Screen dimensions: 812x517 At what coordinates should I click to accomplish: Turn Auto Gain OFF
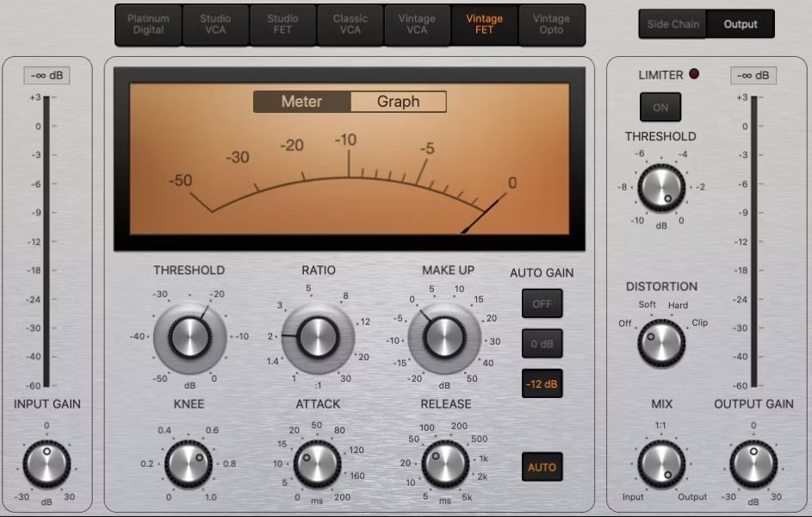coord(542,303)
